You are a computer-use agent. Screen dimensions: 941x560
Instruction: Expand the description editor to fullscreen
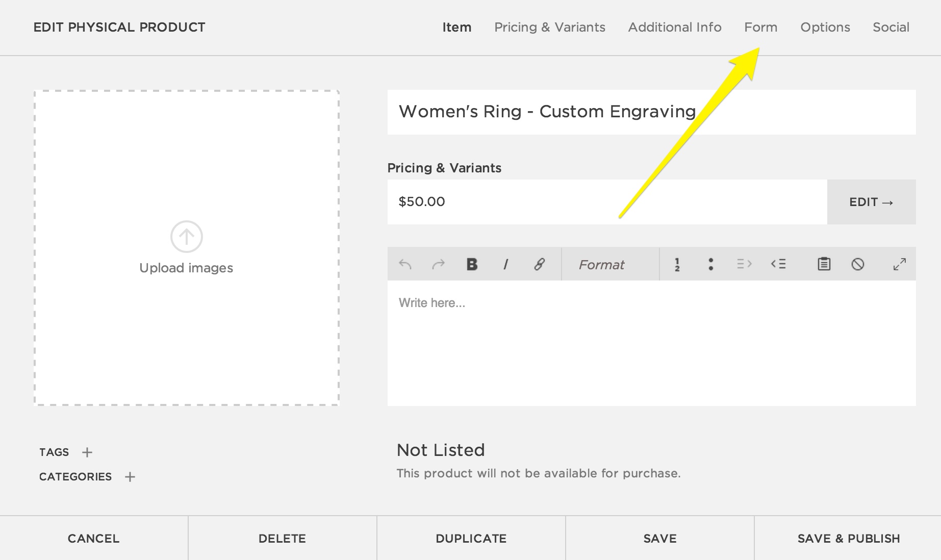coord(899,264)
